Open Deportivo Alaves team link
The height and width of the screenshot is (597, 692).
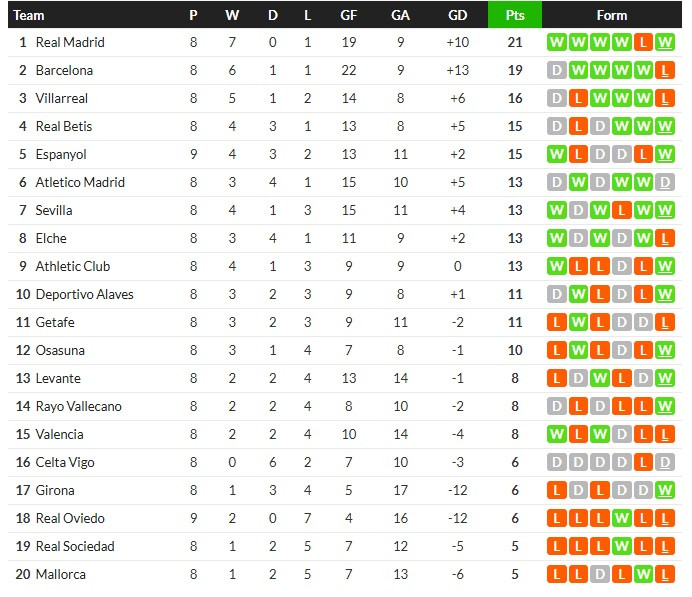[x=84, y=295]
